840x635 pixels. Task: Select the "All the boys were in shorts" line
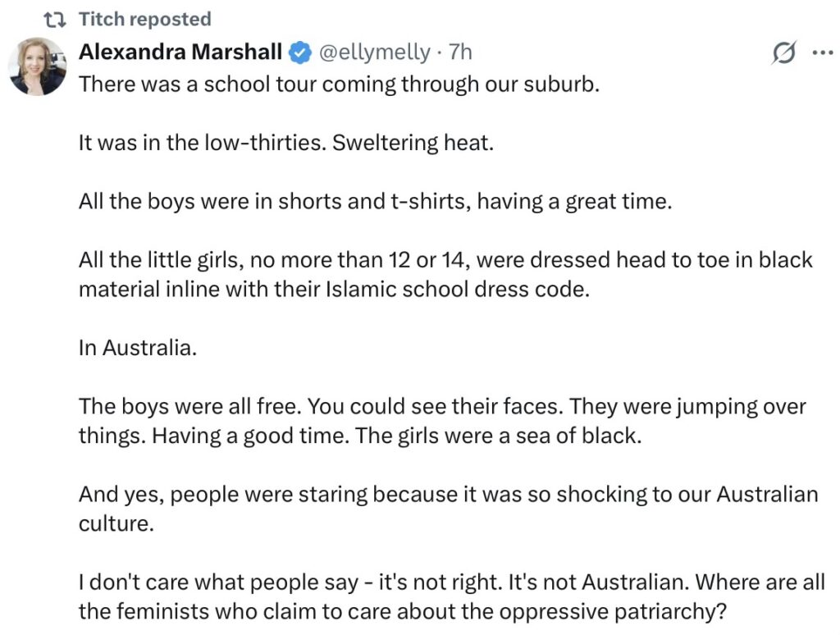pos(375,202)
